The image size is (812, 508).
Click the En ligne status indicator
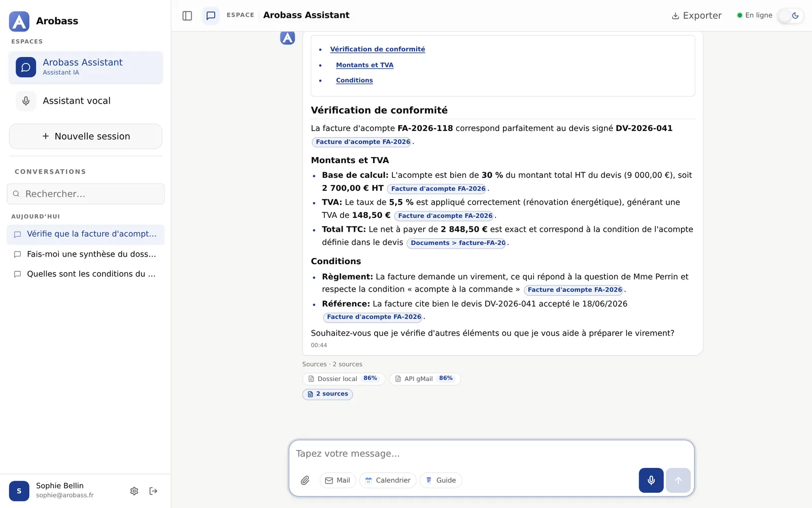(x=755, y=16)
